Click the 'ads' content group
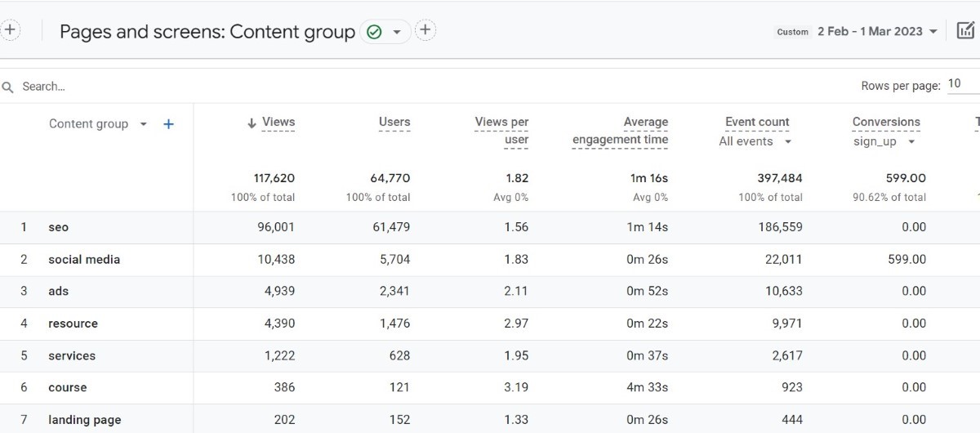This screenshot has height=433, width=980. point(58,291)
